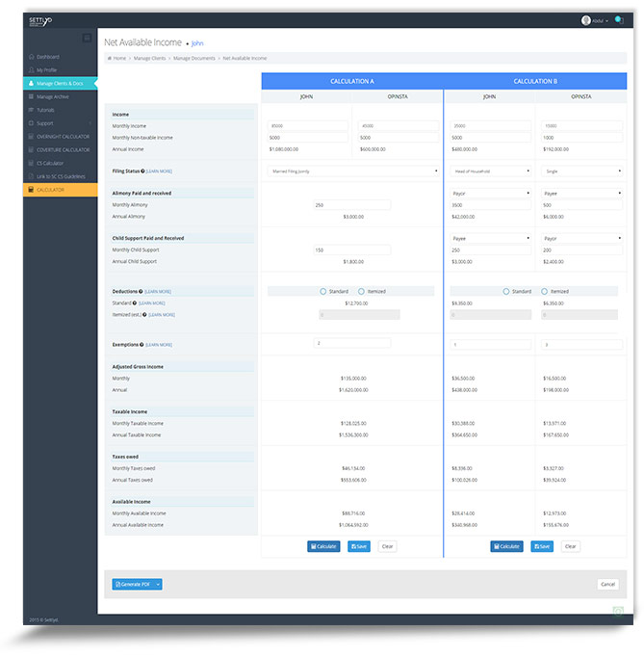Screen dimensions: 644x657
Task: Open the Head of Household dropdown
Action: [491, 171]
